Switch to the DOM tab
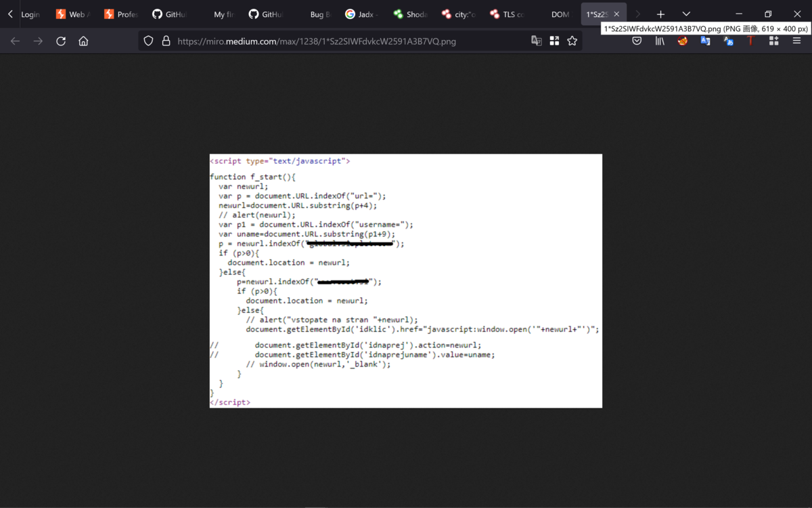 pos(554,14)
